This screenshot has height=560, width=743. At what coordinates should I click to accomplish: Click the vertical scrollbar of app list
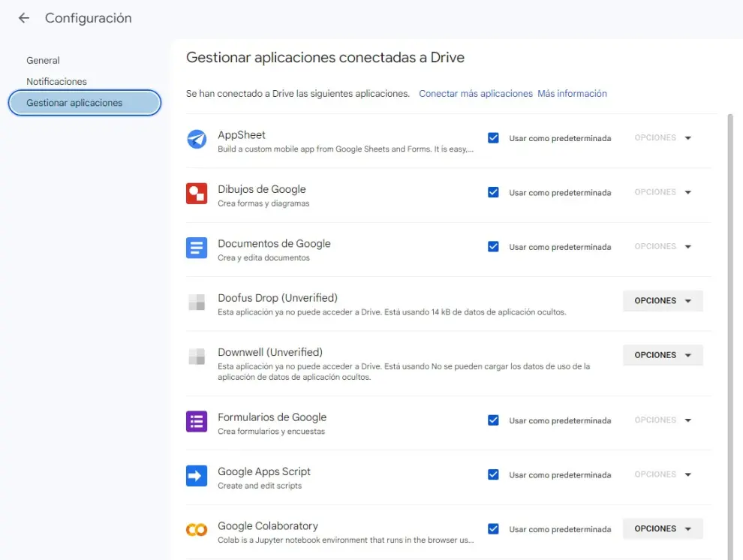[x=731, y=300]
